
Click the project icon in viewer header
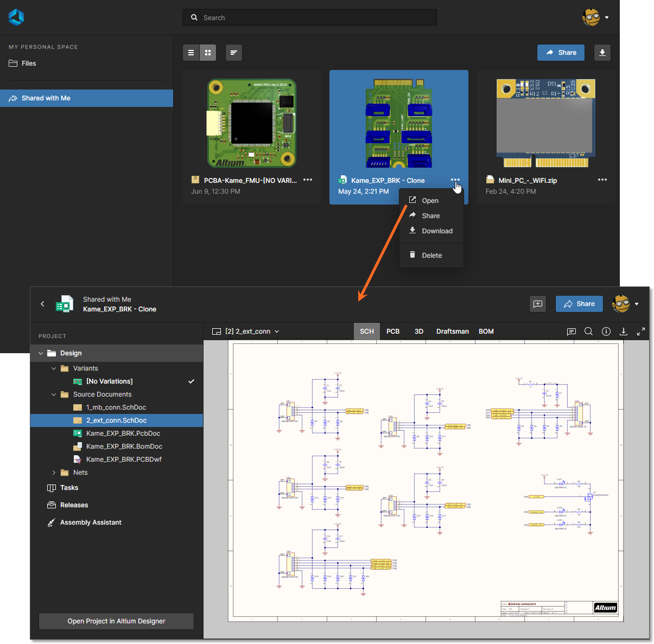coord(65,304)
